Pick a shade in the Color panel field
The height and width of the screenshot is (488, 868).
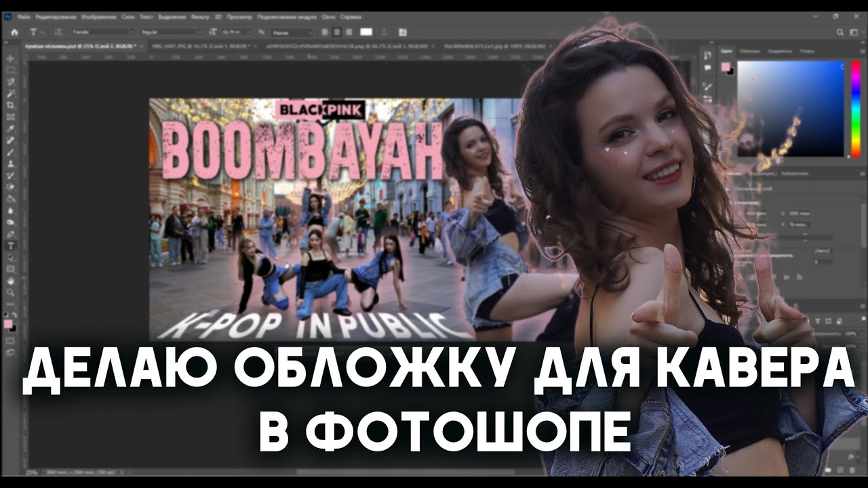[x=791, y=108]
